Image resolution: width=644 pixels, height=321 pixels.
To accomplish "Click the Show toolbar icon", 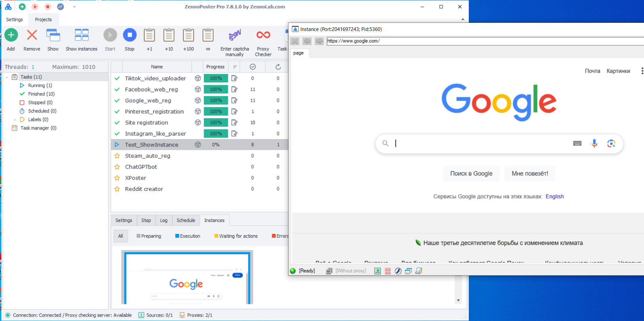I will (53, 35).
